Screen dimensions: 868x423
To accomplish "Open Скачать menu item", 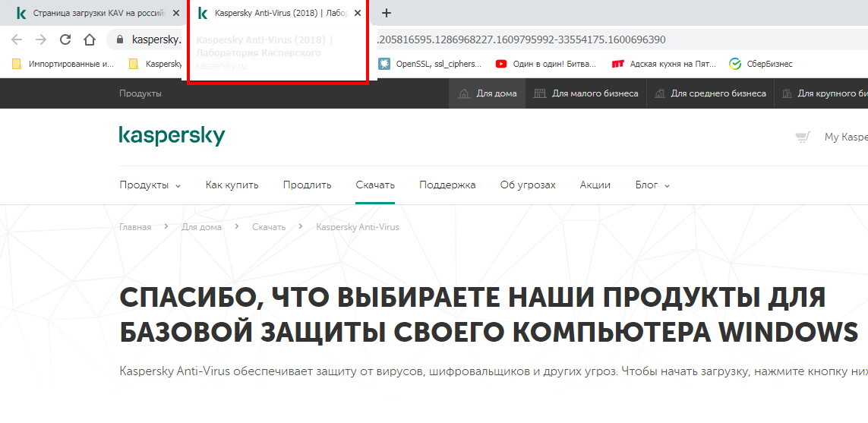I will point(375,185).
